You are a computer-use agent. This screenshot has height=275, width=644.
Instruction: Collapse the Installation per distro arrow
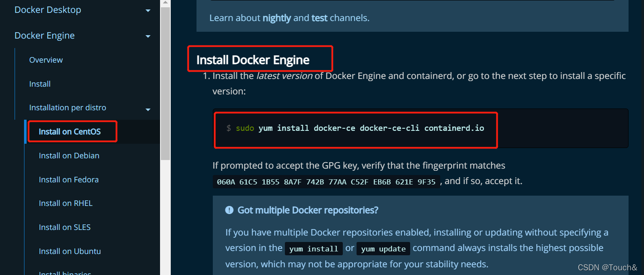(148, 109)
